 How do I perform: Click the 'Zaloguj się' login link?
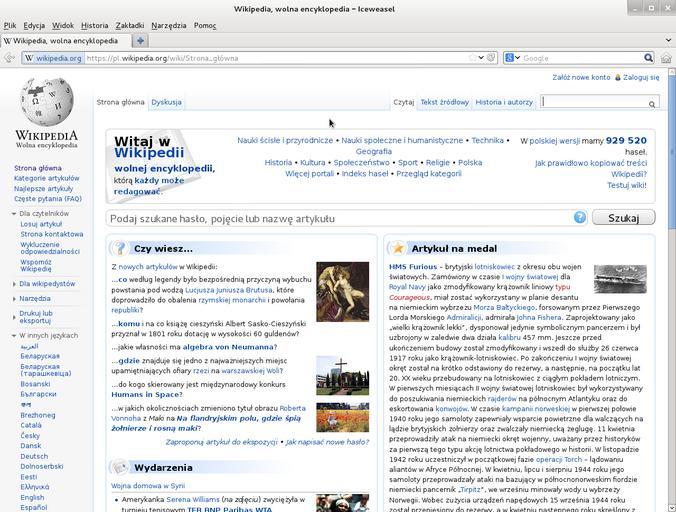tap(640, 77)
